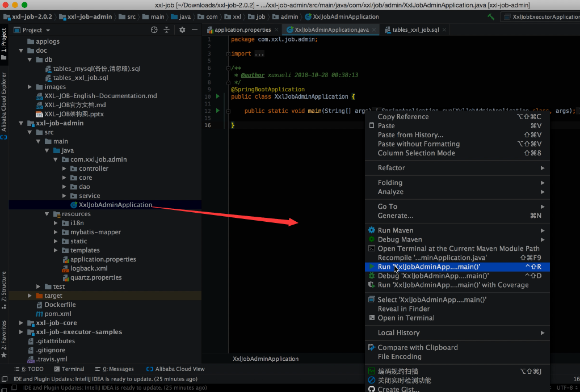Screen dimensions: 580x392
Task: Click the Build project hammer icon
Action: [x=491, y=16]
